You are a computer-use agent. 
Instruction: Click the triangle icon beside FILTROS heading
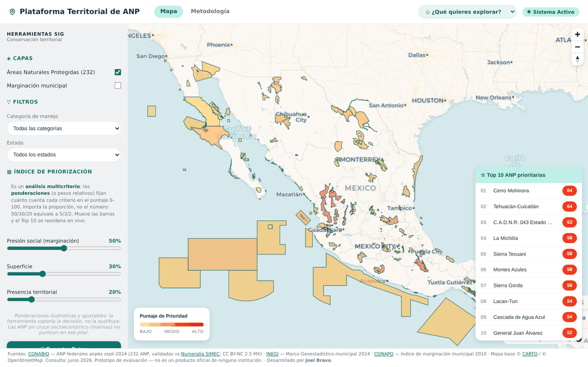[x=9, y=102]
